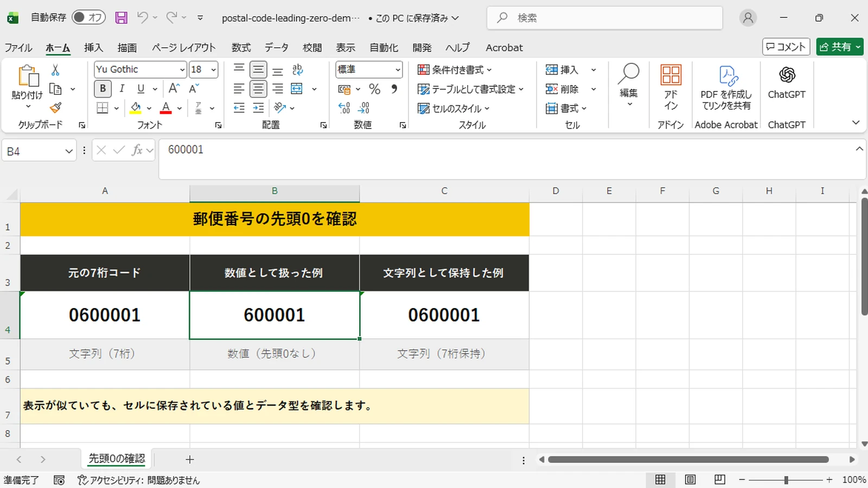Click the Borders icon

[103, 108]
